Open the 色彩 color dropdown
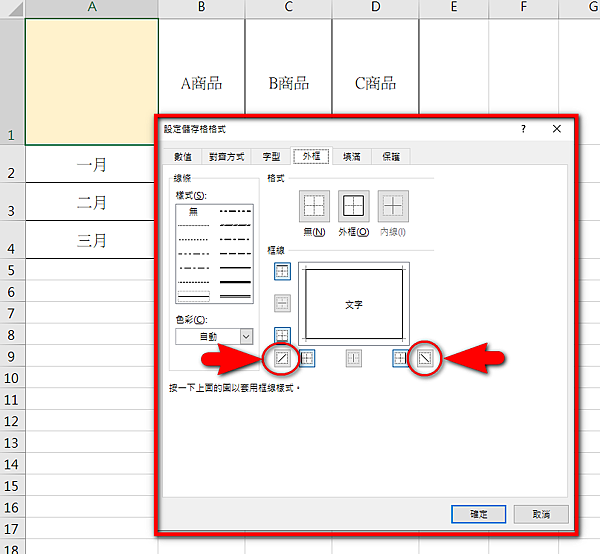Viewport: 600px width, 554px height. pyautogui.click(x=246, y=337)
